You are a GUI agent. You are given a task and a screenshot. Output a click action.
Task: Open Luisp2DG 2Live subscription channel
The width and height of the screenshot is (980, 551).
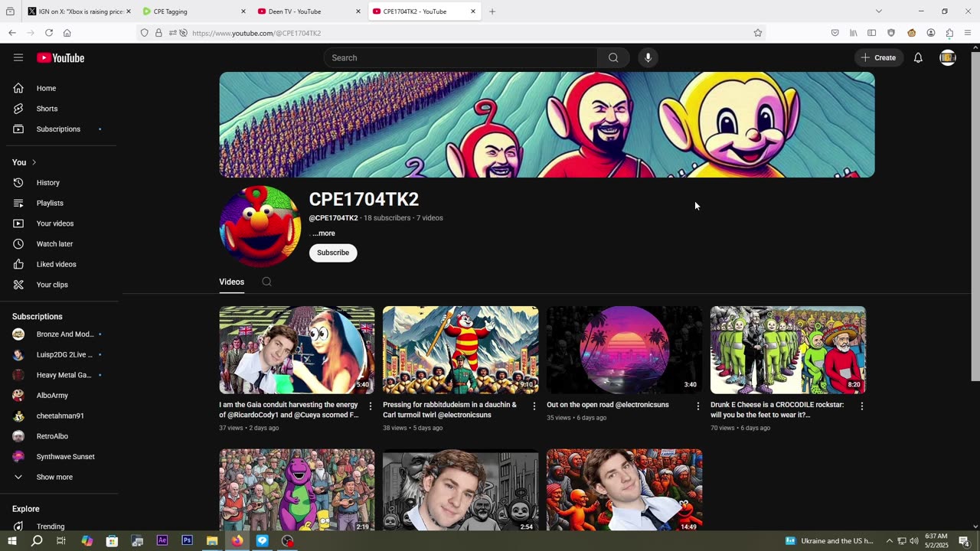(x=60, y=354)
